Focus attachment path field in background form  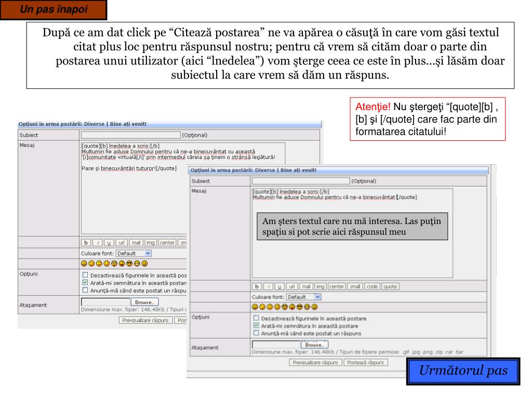click(106, 302)
